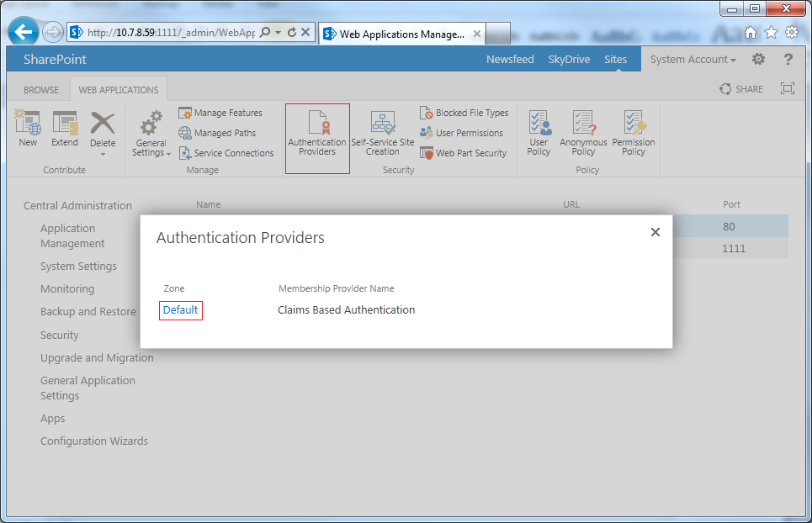The height and width of the screenshot is (523, 812).
Task: Open Self-Service Site Creation settings
Action: coord(383,135)
